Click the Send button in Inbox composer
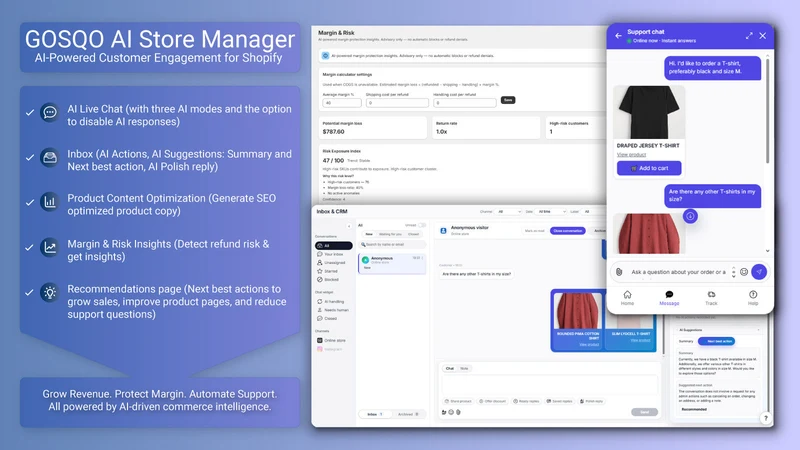The height and width of the screenshot is (450, 800). click(644, 412)
